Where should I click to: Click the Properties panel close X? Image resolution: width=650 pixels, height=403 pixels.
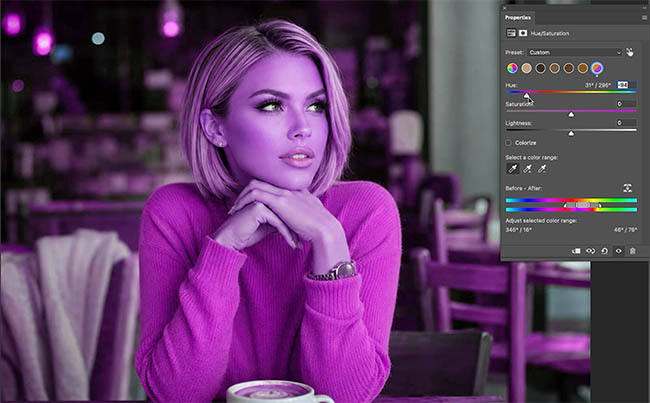coord(504,8)
